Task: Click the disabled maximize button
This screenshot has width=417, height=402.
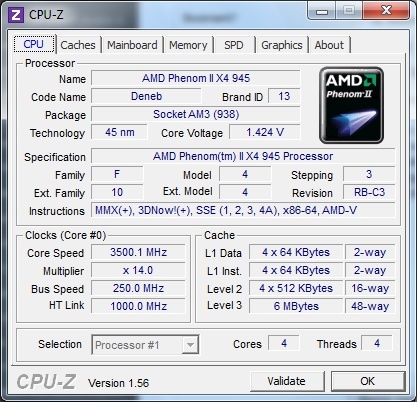Action: point(349,11)
